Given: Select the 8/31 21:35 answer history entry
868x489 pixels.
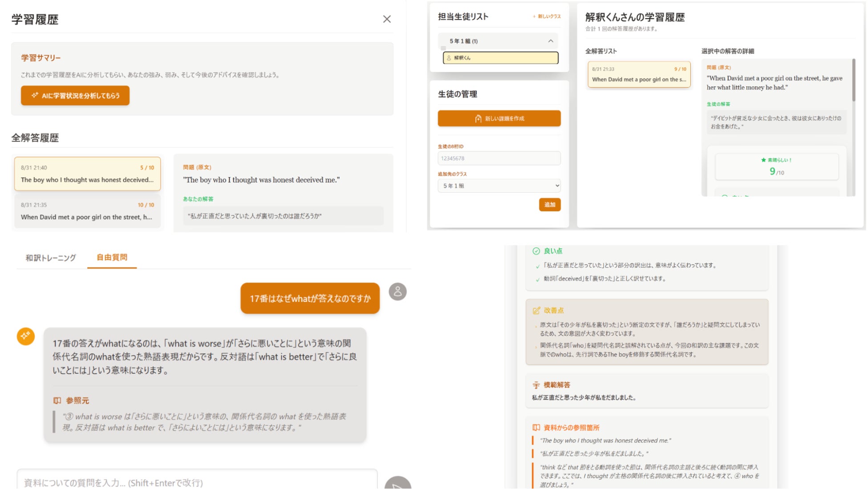Looking at the screenshot, I should point(87,211).
